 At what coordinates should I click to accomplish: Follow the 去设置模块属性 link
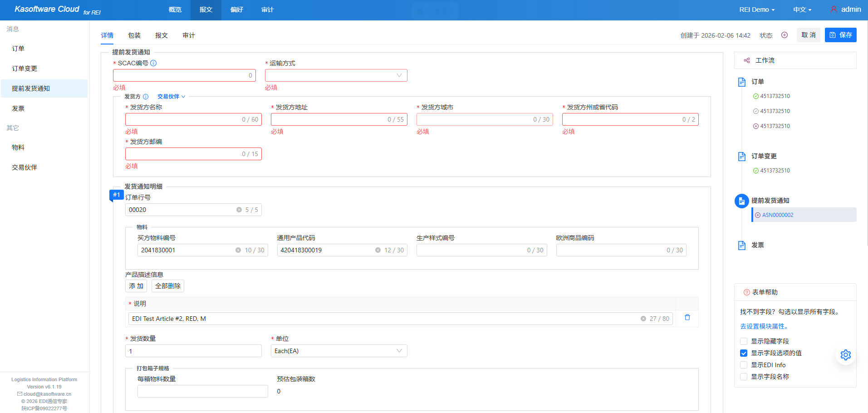[x=765, y=326]
